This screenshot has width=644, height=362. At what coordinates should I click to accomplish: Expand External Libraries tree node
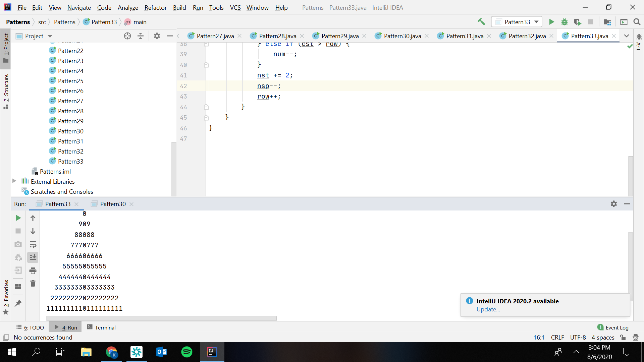click(x=14, y=181)
